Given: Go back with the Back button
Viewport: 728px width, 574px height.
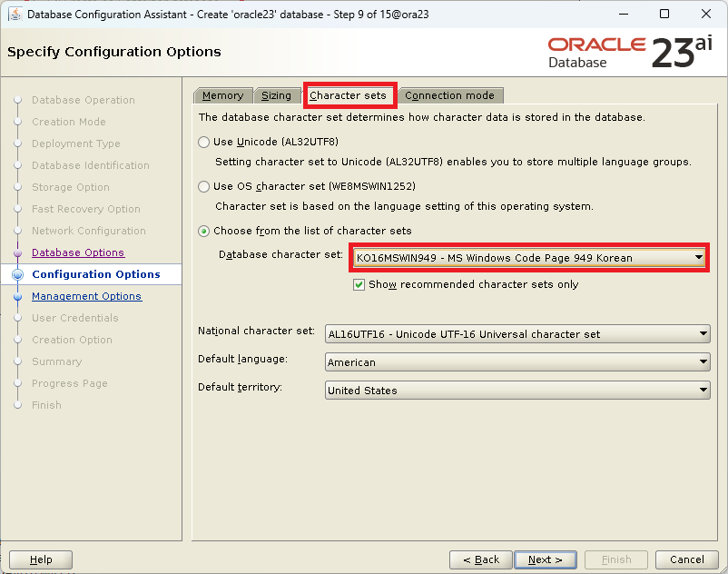Looking at the screenshot, I should click(x=481, y=559).
